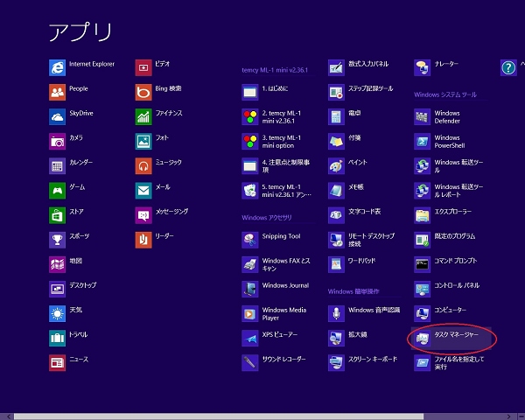The height and width of the screenshot is (420, 525).
Task: Open Windows 転送ツール
Action: coord(423,166)
